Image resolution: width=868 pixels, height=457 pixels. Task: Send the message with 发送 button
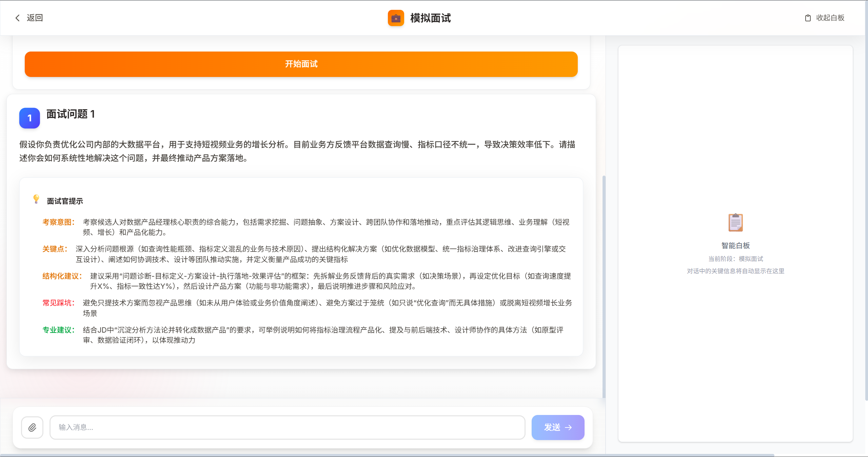click(x=558, y=428)
